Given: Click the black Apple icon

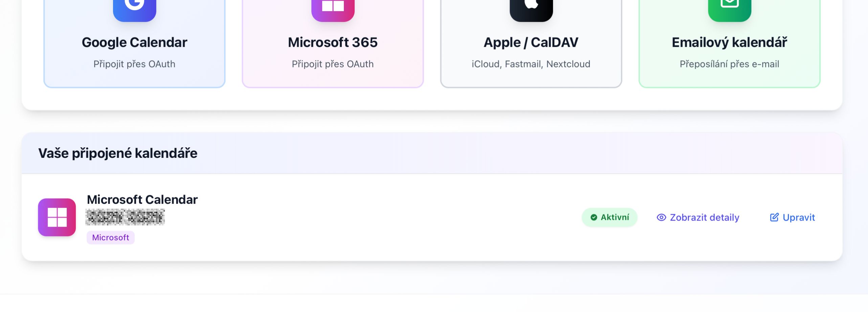Looking at the screenshot, I should (531, 7).
